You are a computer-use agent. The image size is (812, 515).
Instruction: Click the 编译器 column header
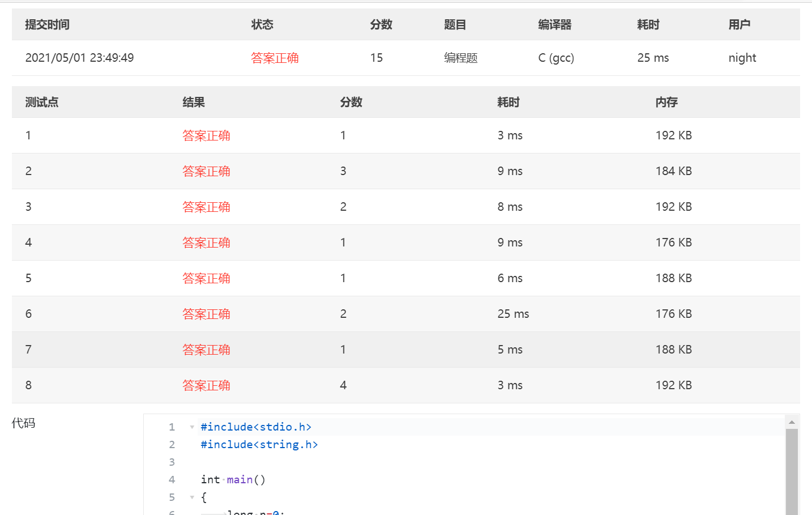tap(555, 24)
